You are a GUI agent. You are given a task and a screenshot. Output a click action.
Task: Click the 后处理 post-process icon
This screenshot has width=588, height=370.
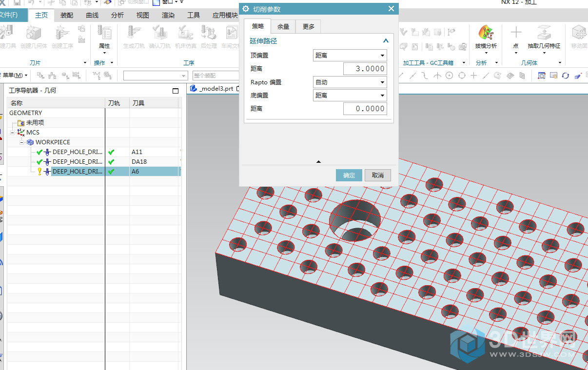point(209,38)
